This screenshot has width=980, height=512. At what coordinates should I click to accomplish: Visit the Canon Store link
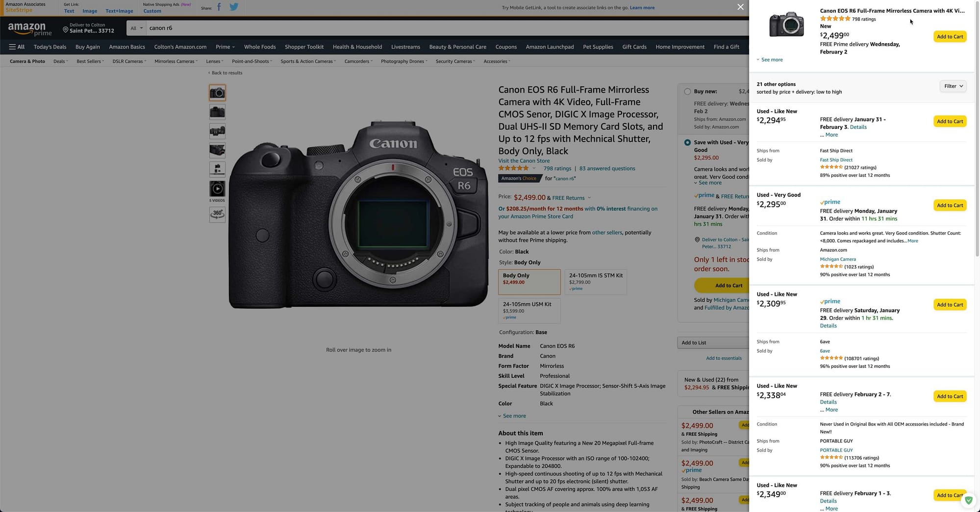(524, 161)
